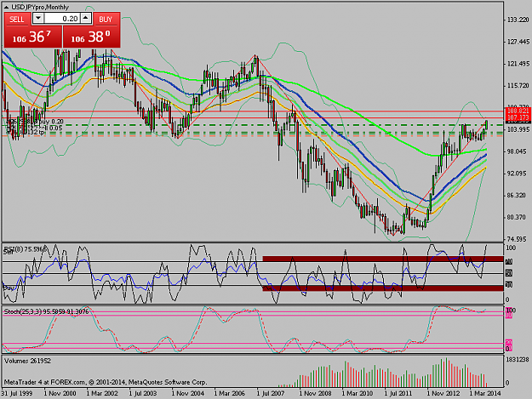
Task: Click the Stoch(25,3,3) indicator label
Action: point(46,311)
